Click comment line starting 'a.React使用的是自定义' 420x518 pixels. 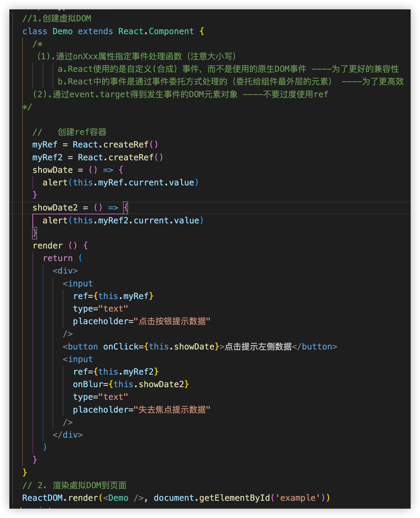click(x=228, y=69)
